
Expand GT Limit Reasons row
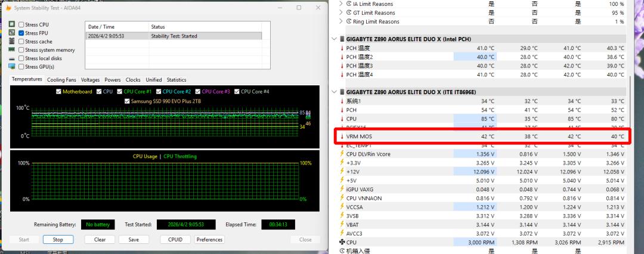click(x=341, y=13)
